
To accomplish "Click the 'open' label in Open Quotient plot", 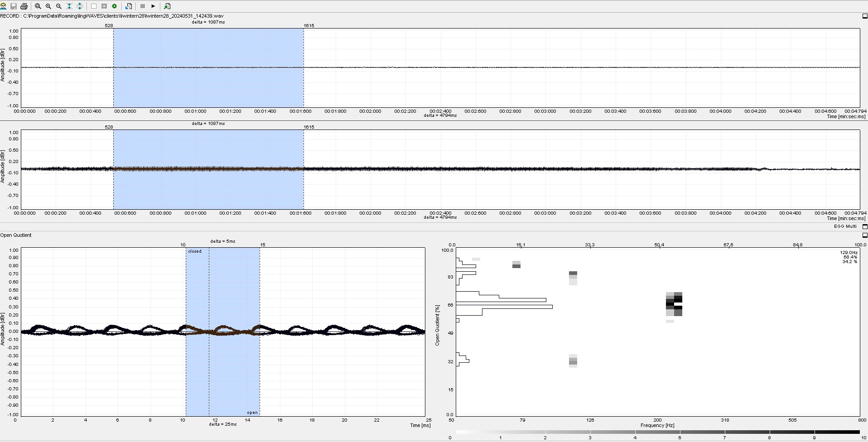I will (252, 413).
